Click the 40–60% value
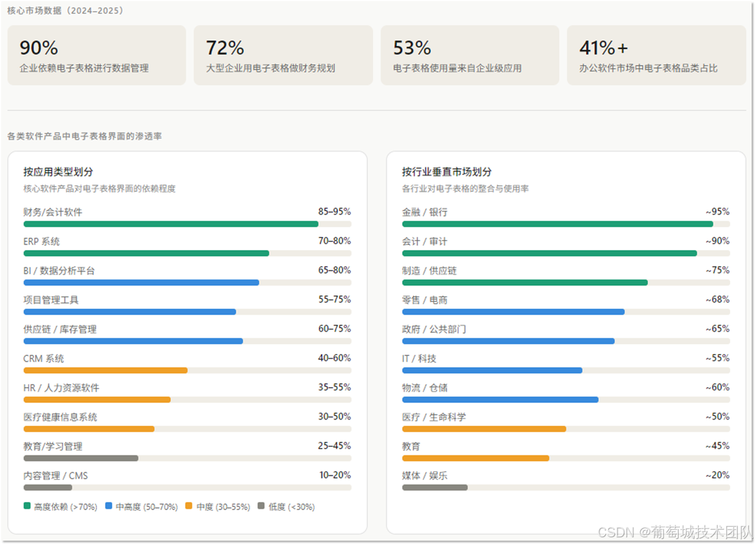 click(x=335, y=358)
